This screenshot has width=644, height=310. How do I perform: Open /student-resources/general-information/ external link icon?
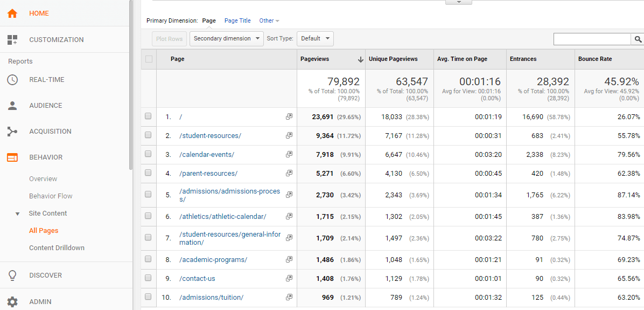click(x=289, y=238)
